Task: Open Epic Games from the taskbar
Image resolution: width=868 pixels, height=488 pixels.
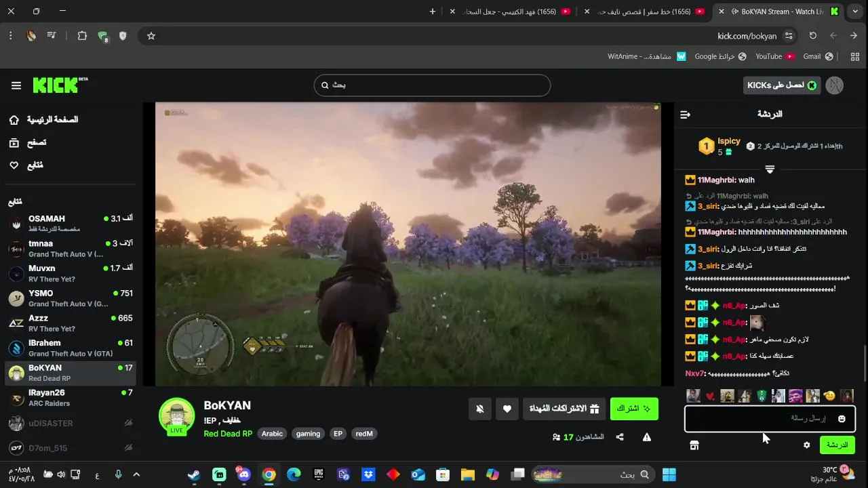Action: click(319, 474)
